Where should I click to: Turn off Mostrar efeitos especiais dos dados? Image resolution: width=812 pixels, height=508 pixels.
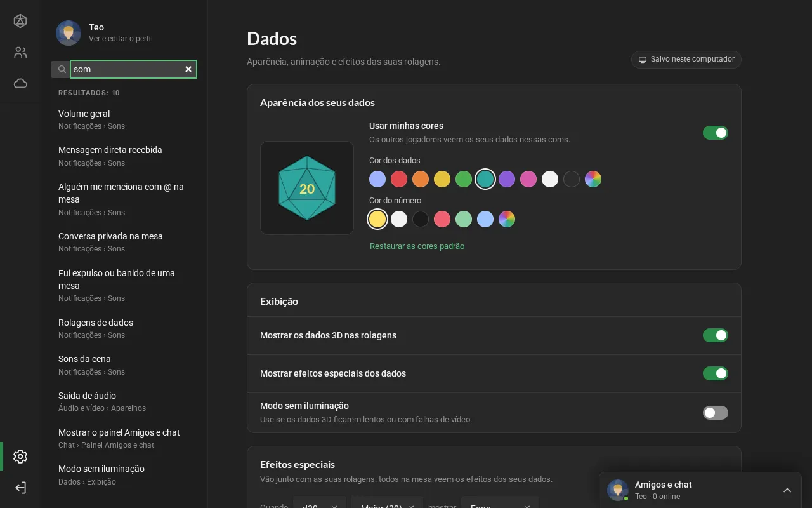coord(716,373)
